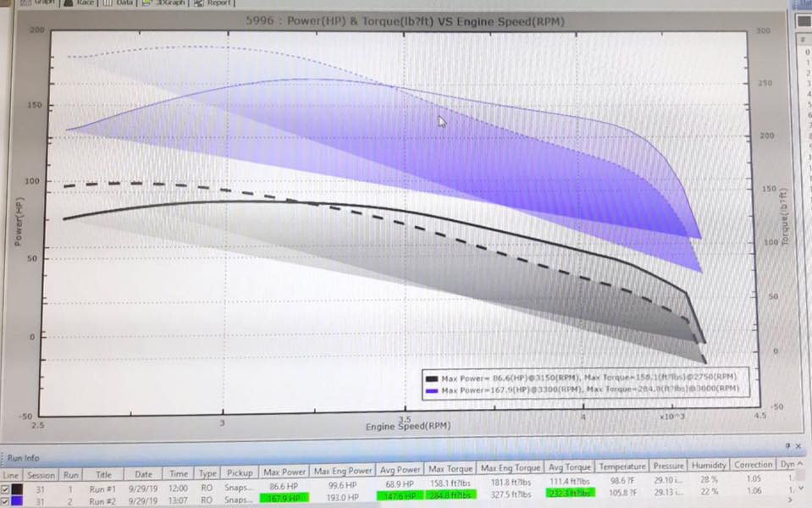Click the 1.05 correction cell

click(754, 479)
